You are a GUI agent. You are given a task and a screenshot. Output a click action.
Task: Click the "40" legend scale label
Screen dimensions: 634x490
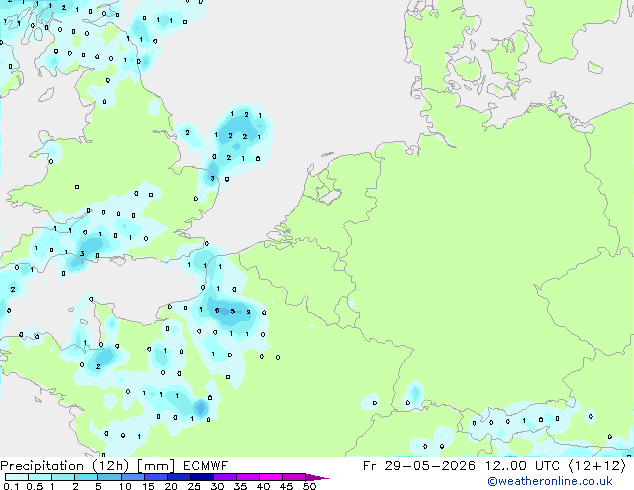pos(263,486)
